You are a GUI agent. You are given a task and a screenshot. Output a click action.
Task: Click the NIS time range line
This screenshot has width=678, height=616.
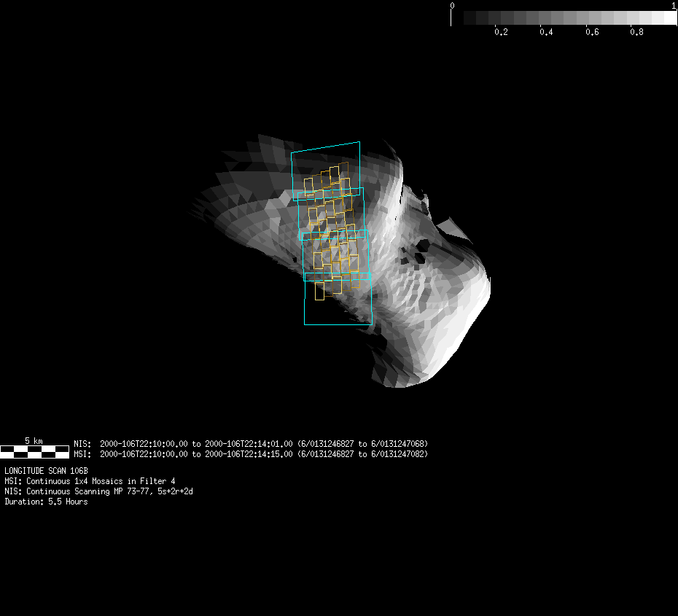(251, 443)
